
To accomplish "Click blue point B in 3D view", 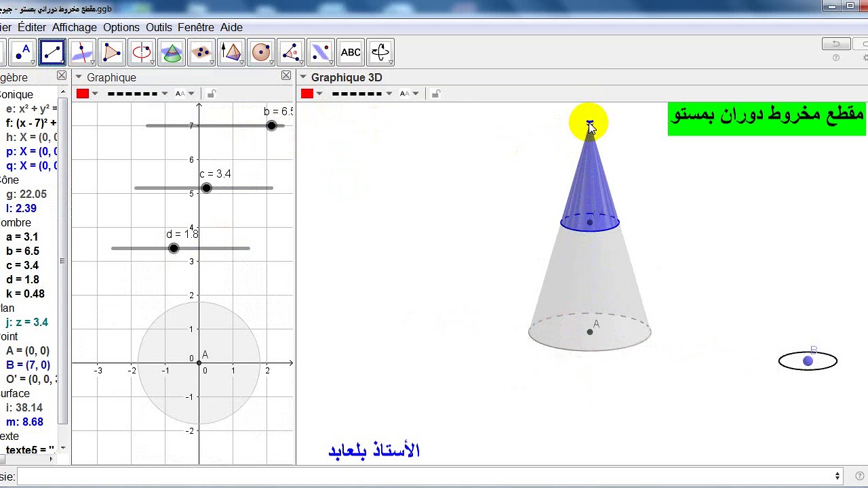I will tap(808, 361).
